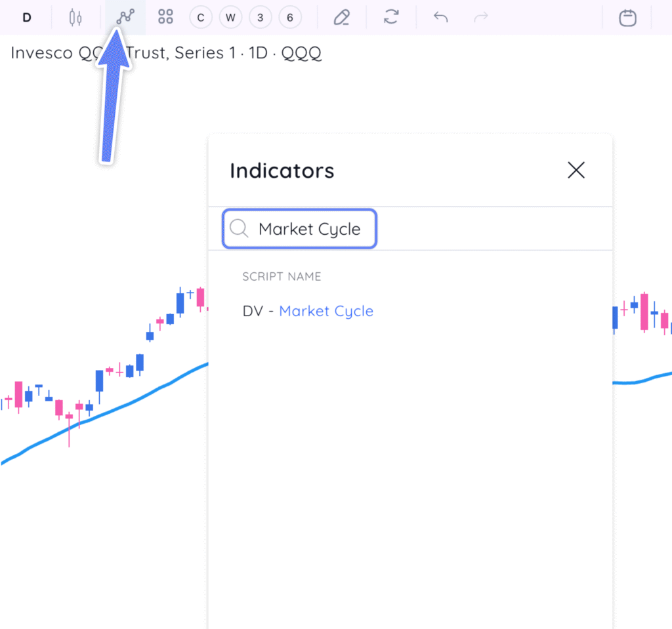The width and height of the screenshot is (672, 629).
Task: Open the economic calendar icon
Action: pos(627,17)
